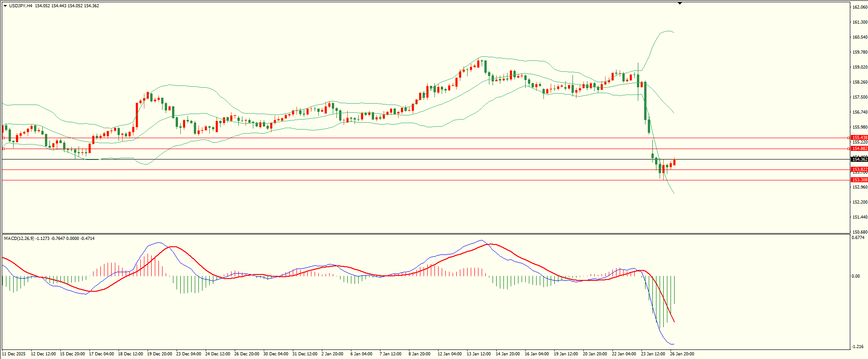
Task: Click the 2 Jan 20:00 time label
Action: click(332, 354)
